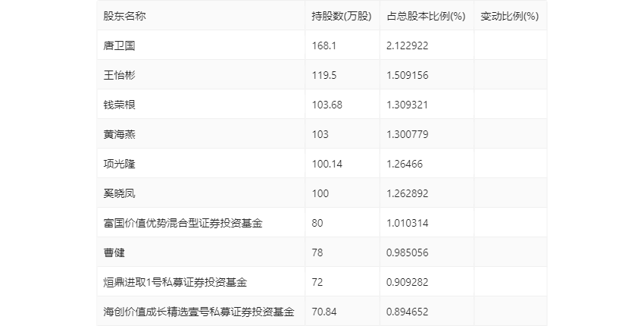Click percentage value 2.122922

click(x=408, y=45)
